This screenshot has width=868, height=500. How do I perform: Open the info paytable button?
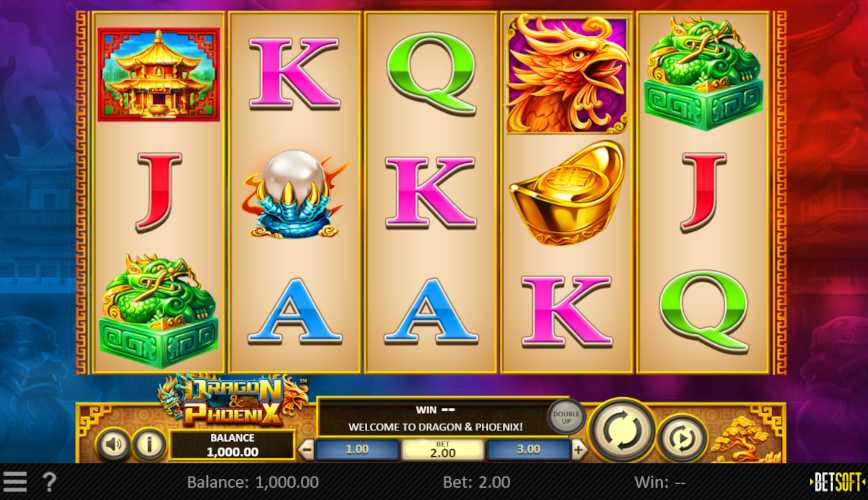click(x=149, y=444)
